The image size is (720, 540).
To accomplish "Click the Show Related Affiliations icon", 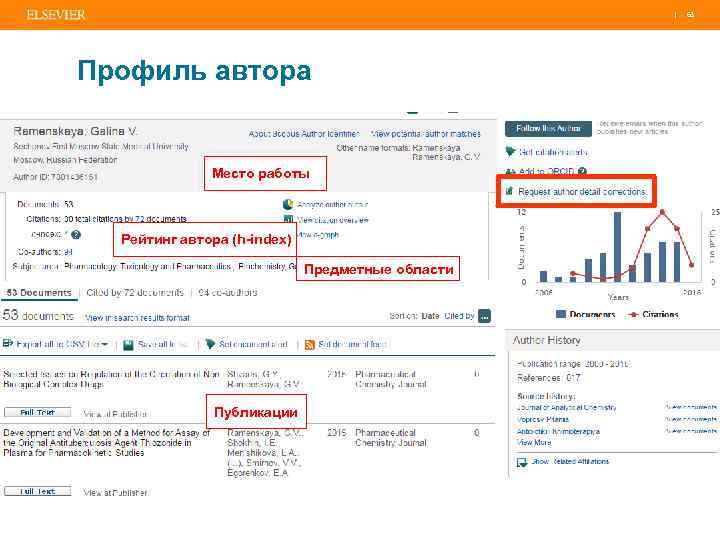I will (522, 462).
